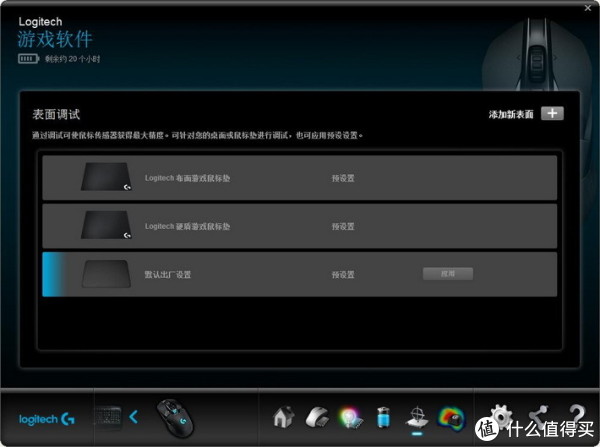600x447 pixels.
Task: Select the keyboard device thumbnail
Action: click(x=108, y=417)
